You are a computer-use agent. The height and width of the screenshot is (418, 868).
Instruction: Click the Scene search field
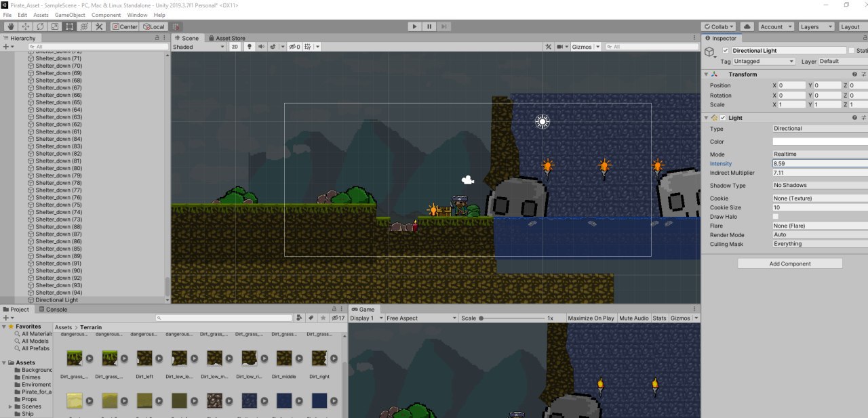652,47
